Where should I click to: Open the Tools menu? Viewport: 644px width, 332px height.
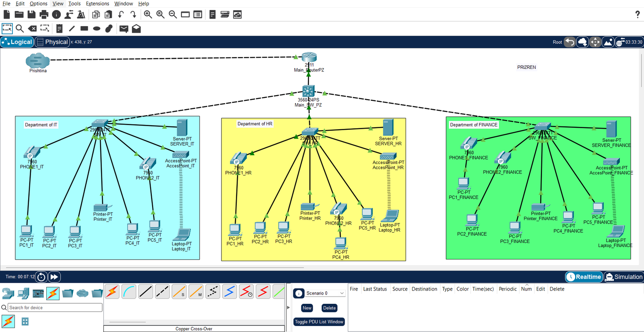tap(74, 4)
